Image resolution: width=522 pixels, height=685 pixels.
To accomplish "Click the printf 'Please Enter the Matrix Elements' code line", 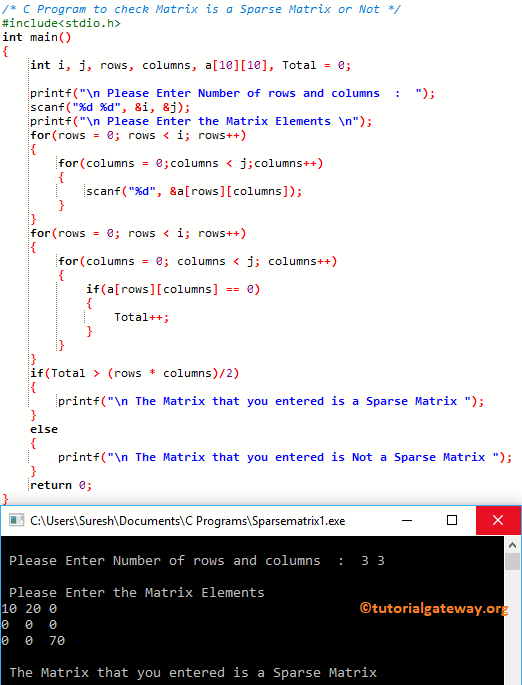I will 201,121.
